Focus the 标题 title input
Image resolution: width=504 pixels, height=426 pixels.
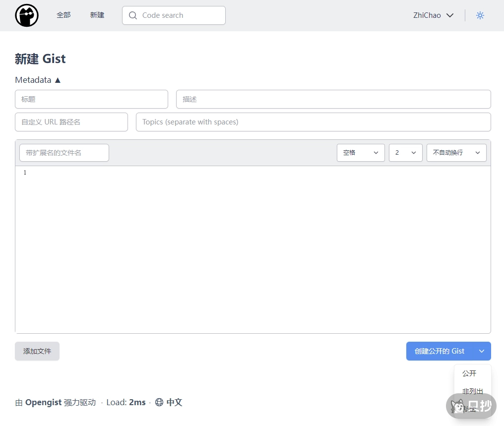point(91,99)
